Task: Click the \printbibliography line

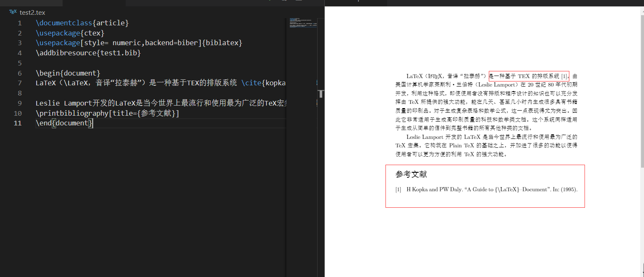Action: [x=108, y=113]
